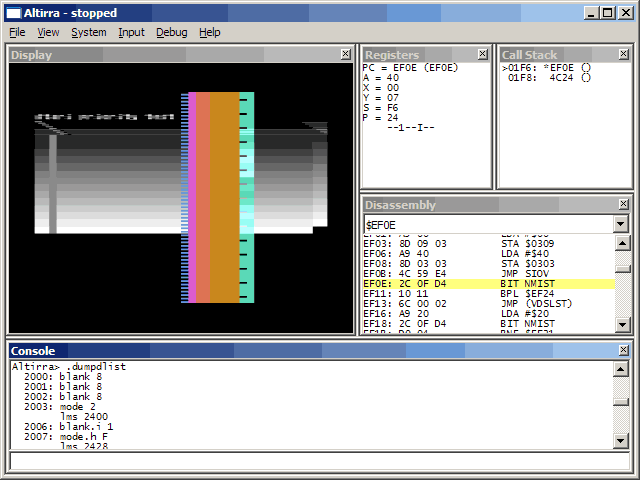
Task: Click the Disassembly scrollbar thumb
Action: [621, 268]
